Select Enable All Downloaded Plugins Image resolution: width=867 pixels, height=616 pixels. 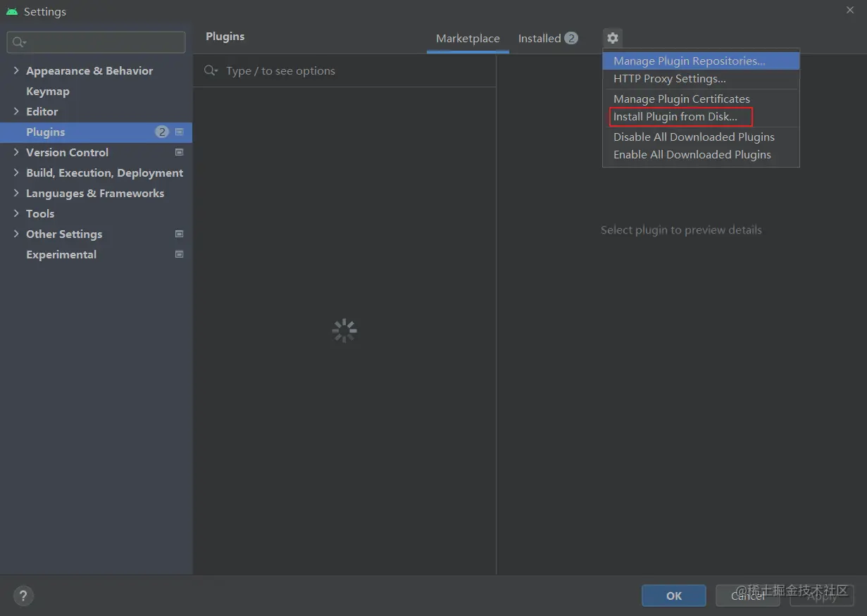click(701, 155)
